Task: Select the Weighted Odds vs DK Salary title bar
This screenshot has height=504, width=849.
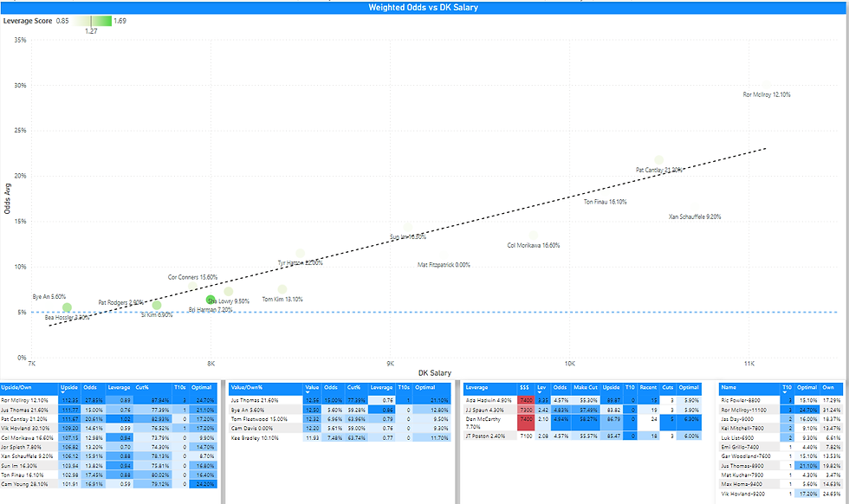Action: coord(424,8)
